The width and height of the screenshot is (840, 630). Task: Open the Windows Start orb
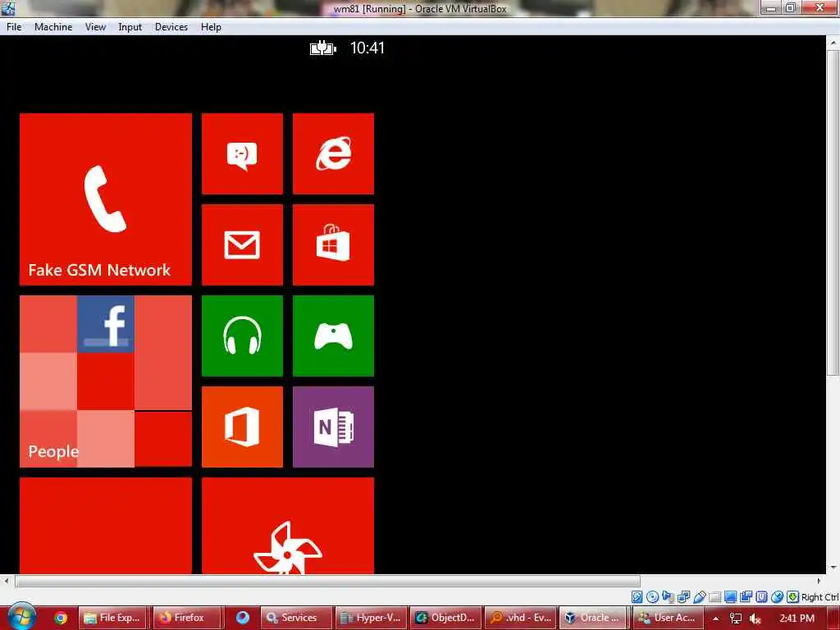(x=22, y=617)
